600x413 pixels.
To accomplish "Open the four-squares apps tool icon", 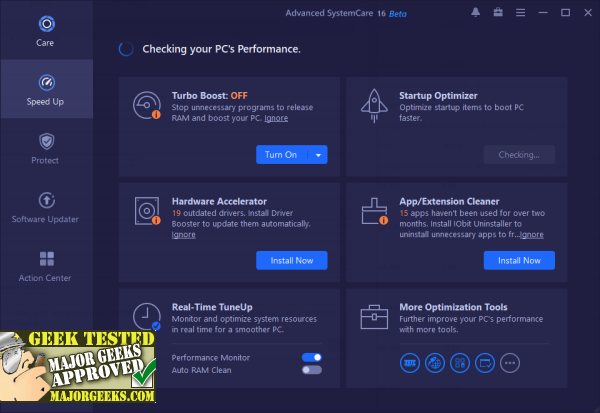I will point(460,362).
